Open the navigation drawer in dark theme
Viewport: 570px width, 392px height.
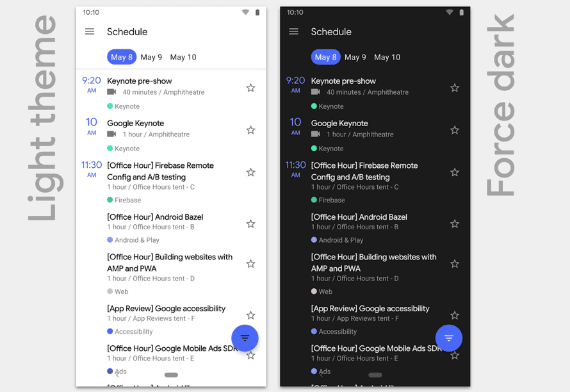[293, 31]
